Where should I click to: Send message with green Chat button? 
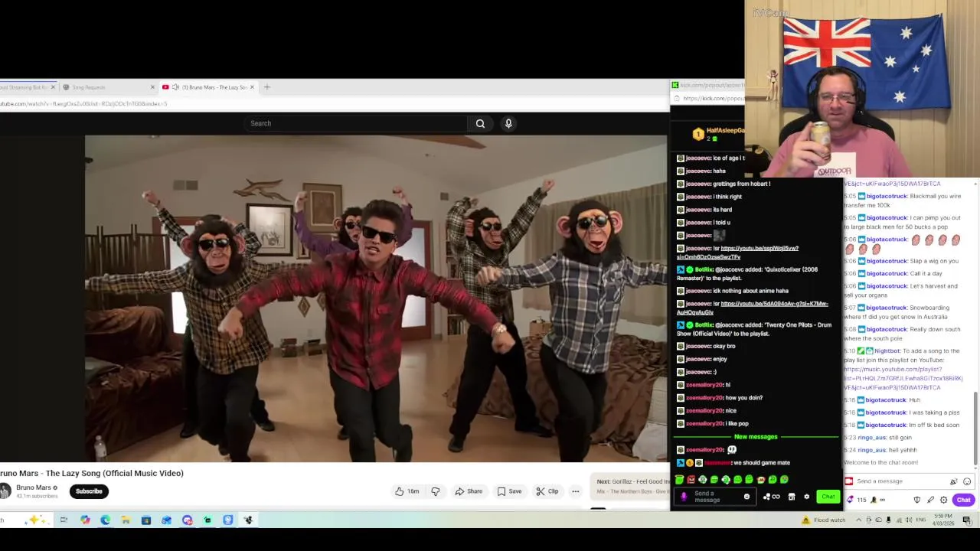828,497
